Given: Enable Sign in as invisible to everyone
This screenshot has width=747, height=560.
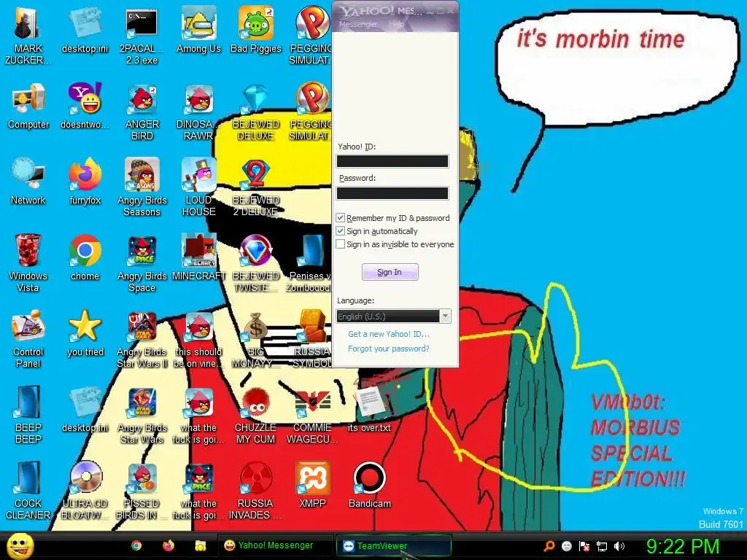Looking at the screenshot, I should (340, 244).
